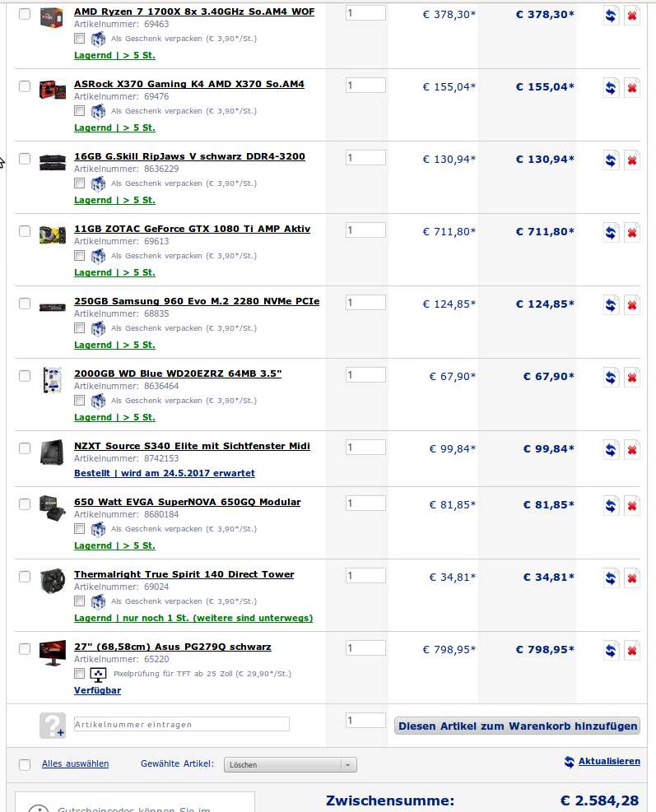Open 250GB Samsung 960 Evo product link
656x812 pixels.
(x=197, y=301)
